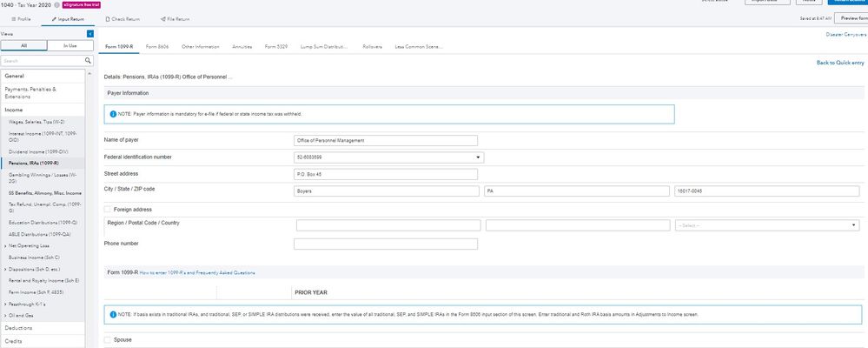The width and height of the screenshot is (868, 348).
Task: Select Gambling Winnings / Losses (W-2G)
Action: click(43, 177)
